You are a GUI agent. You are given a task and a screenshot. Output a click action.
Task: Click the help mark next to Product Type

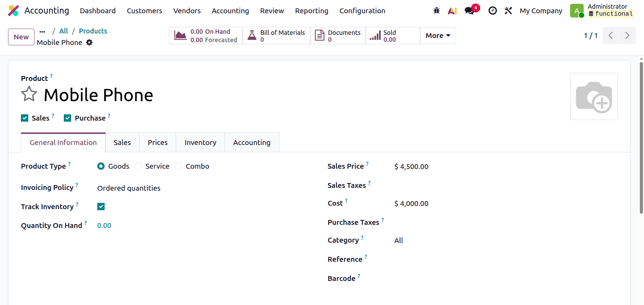pos(69,163)
